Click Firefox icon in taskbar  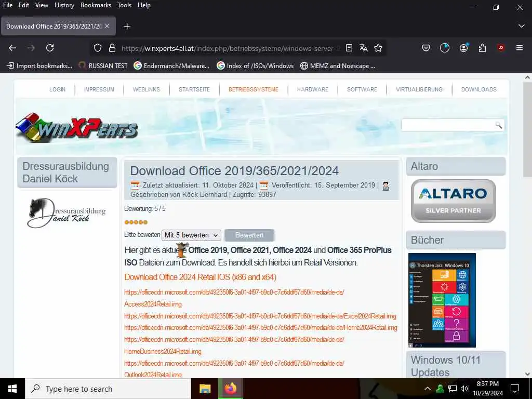click(230, 389)
